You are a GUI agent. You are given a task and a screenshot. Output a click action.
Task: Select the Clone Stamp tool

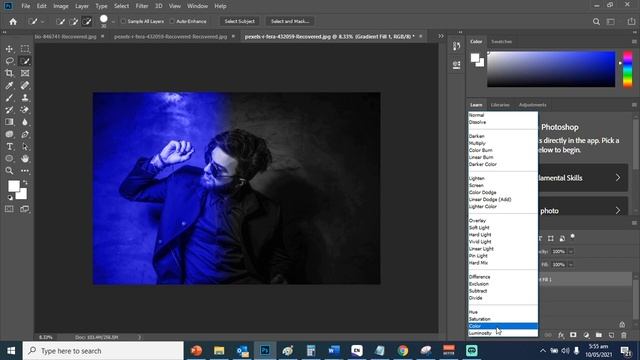[25, 98]
